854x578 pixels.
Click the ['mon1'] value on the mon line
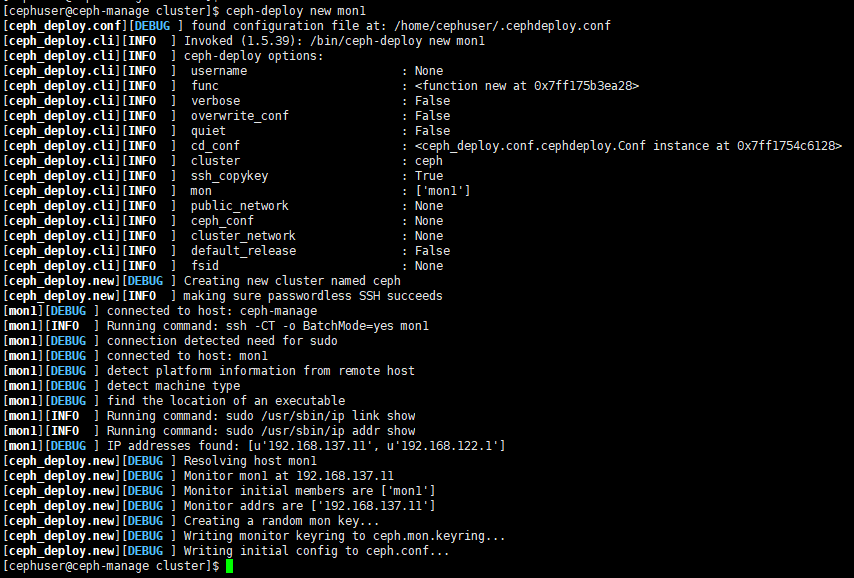(442, 191)
